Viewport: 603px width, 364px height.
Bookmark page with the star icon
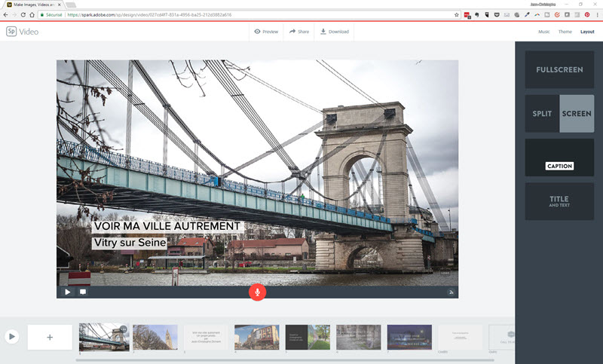pyautogui.click(x=457, y=14)
